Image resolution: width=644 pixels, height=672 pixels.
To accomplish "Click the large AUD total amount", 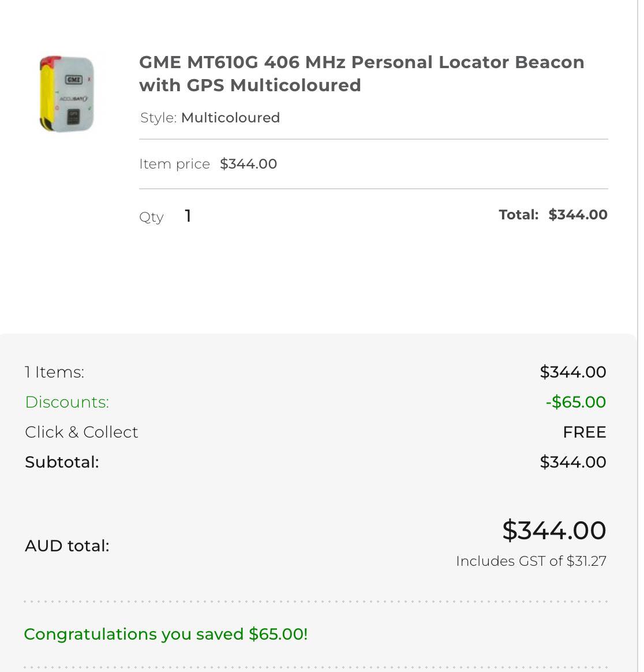I will tap(554, 530).
